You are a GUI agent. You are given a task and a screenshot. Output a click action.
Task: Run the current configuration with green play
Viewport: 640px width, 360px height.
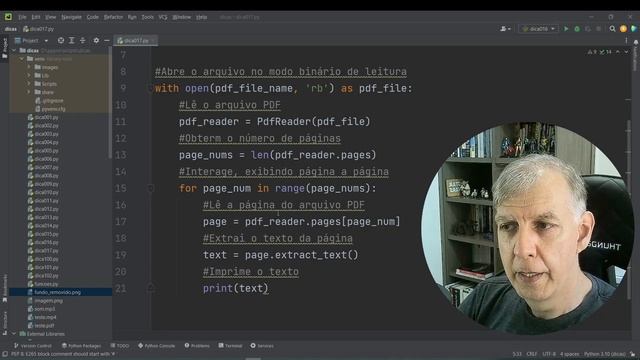(x=566, y=29)
